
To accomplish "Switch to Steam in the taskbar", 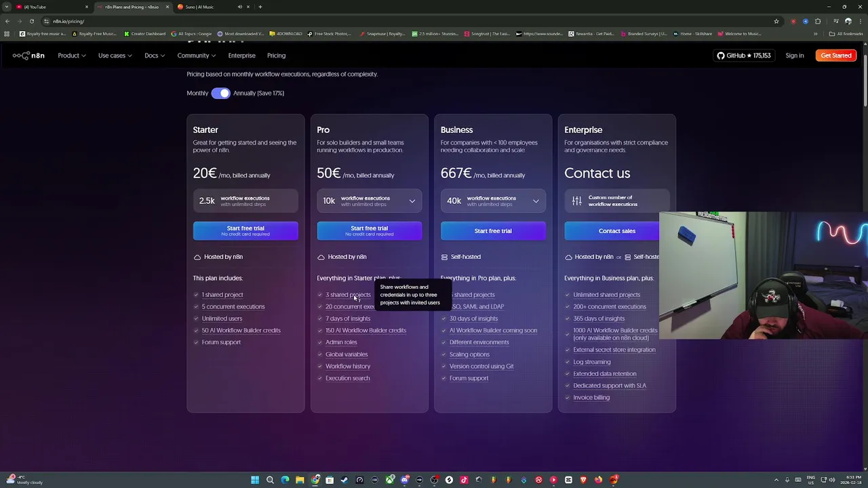I will 344,480.
